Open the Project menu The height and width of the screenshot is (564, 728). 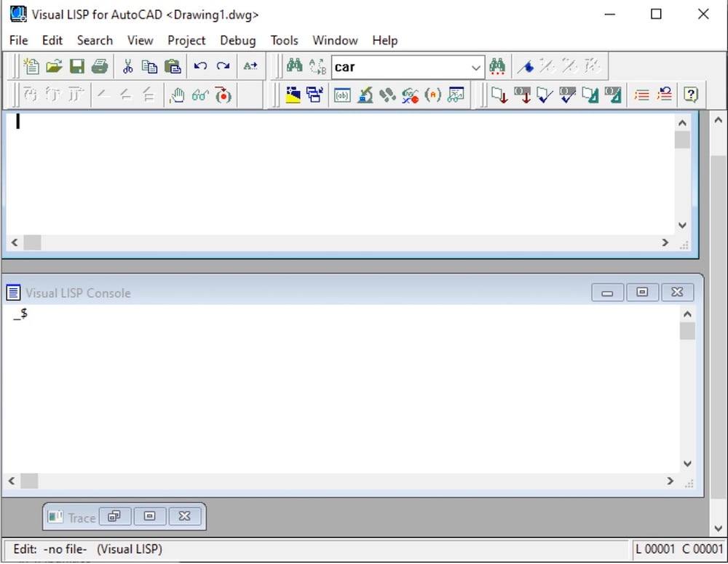pos(186,40)
